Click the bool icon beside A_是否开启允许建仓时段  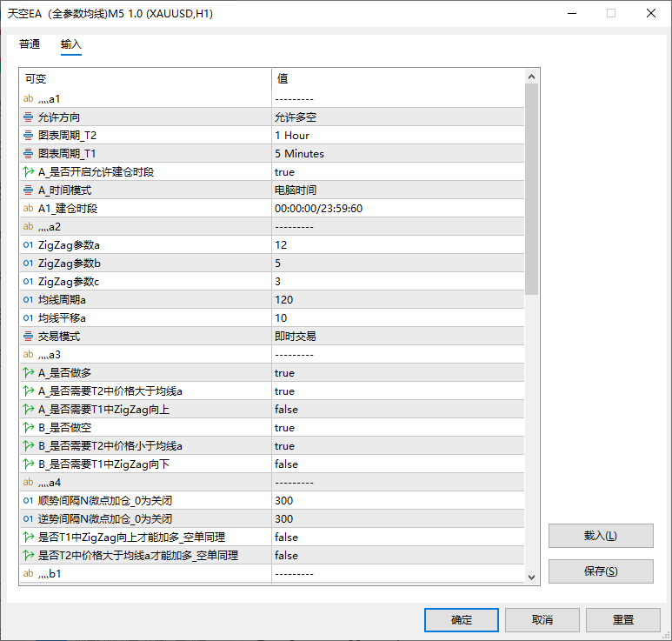[x=29, y=172]
